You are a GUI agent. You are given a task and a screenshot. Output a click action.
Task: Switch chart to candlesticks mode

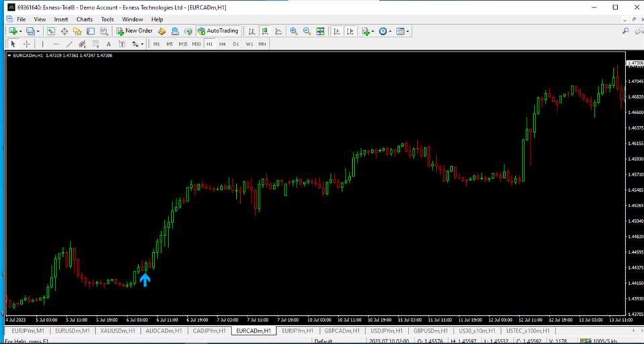pyautogui.click(x=266, y=32)
